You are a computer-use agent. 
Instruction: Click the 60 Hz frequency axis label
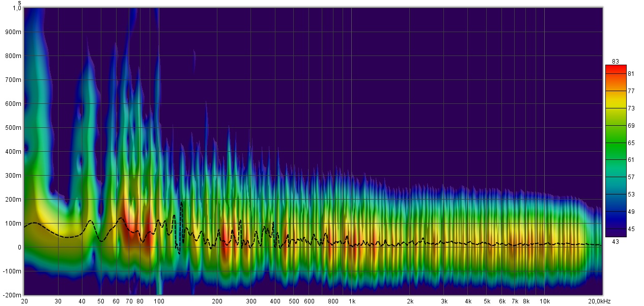(x=117, y=301)
